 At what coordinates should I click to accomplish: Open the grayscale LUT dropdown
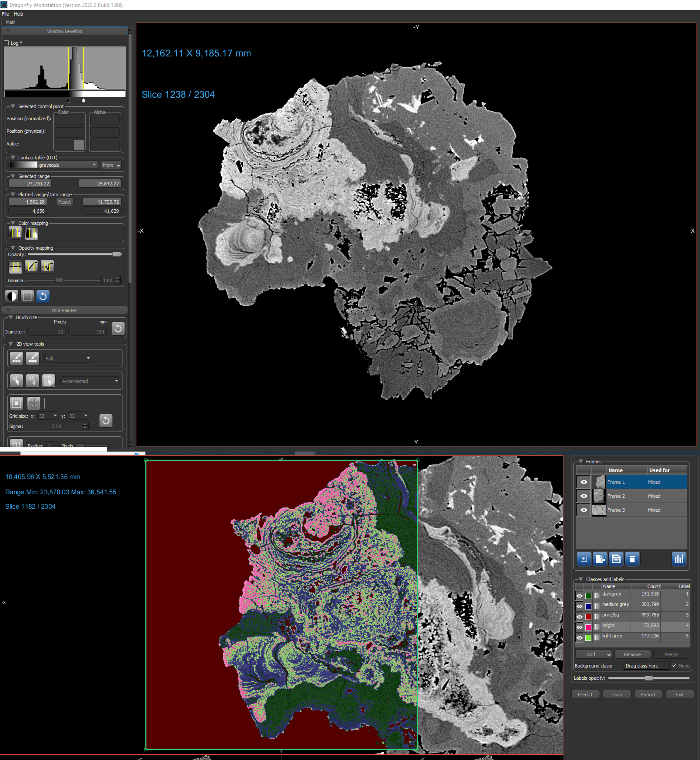click(x=53, y=165)
